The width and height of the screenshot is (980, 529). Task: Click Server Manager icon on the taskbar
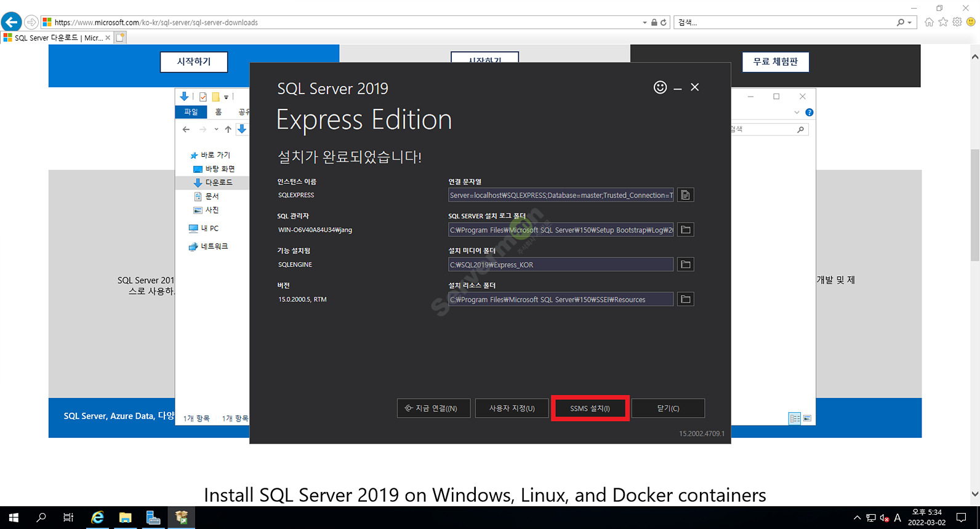pyautogui.click(x=153, y=518)
